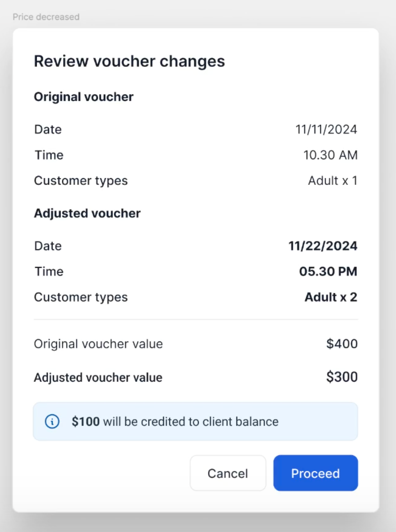Click the Review voucher changes title
The width and height of the screenshot is (396, 532).
coord(129,61)
